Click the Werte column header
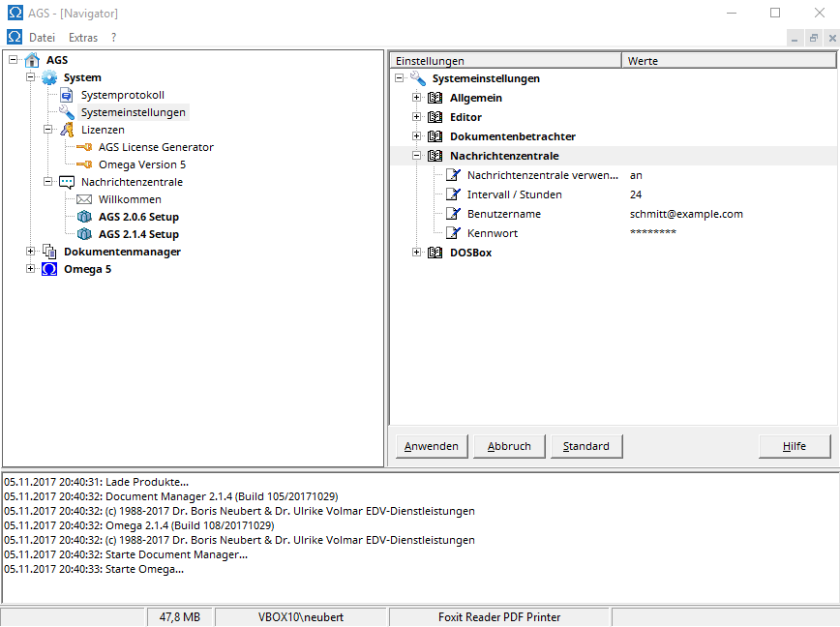This screenshot has height=627, width=840. click(x=729, y=61)
